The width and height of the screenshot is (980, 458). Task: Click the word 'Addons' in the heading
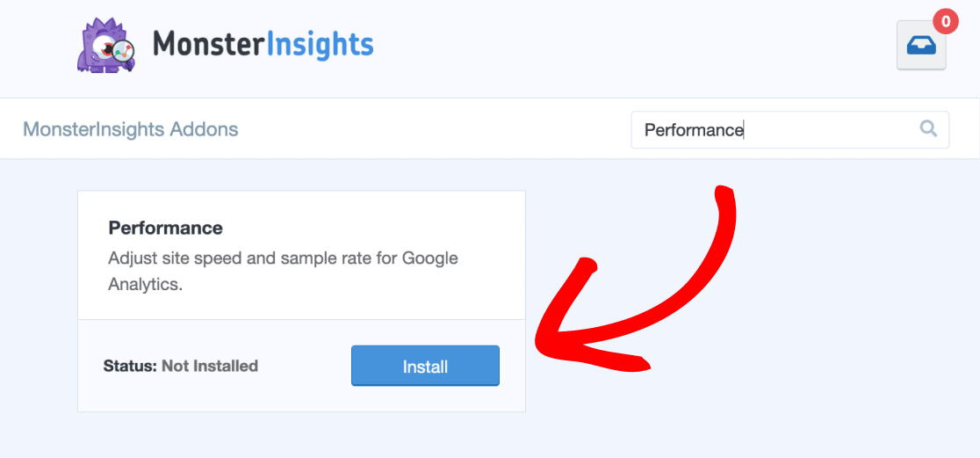[x=204, y=129]
